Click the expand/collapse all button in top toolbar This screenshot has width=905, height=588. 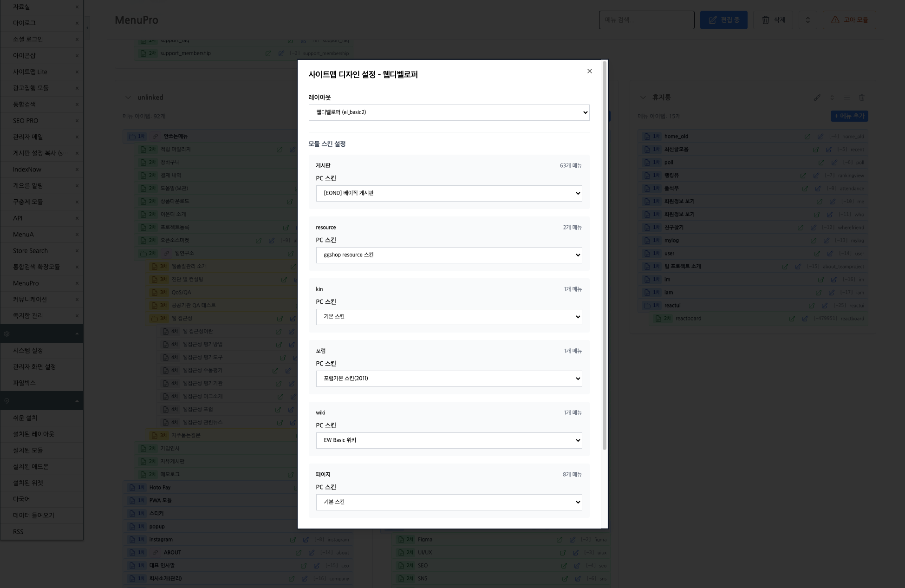tap(807, 20)
